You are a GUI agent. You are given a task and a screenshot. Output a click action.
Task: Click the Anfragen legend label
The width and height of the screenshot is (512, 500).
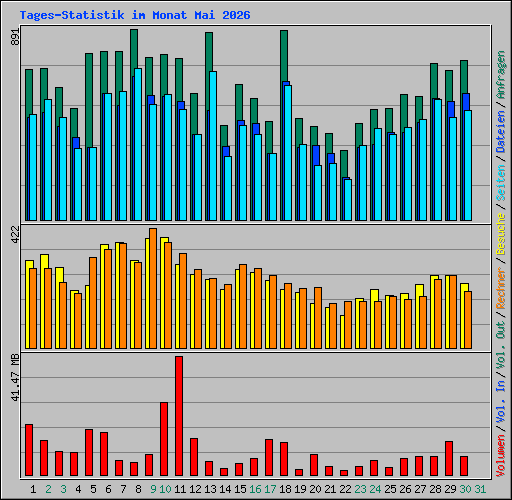tap(501, 74)
